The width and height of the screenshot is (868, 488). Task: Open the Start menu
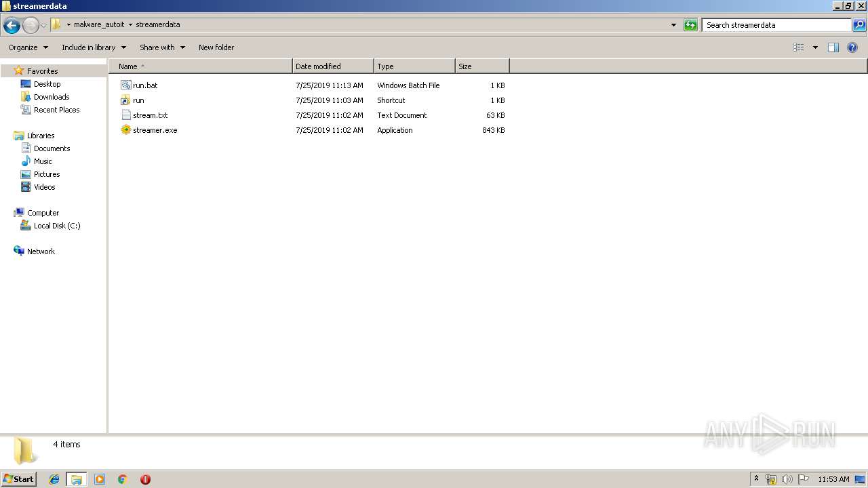pyautogui.click(x=18, y=479)
